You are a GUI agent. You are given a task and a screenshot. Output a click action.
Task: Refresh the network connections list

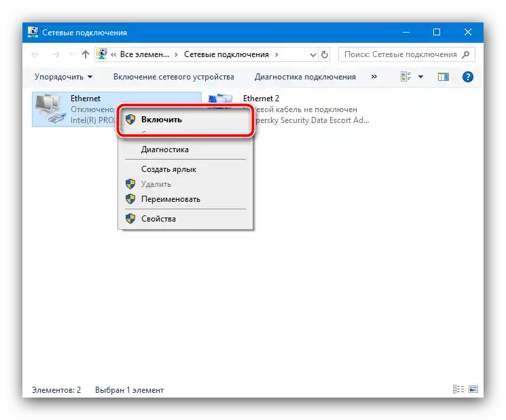tap(325, 54)
